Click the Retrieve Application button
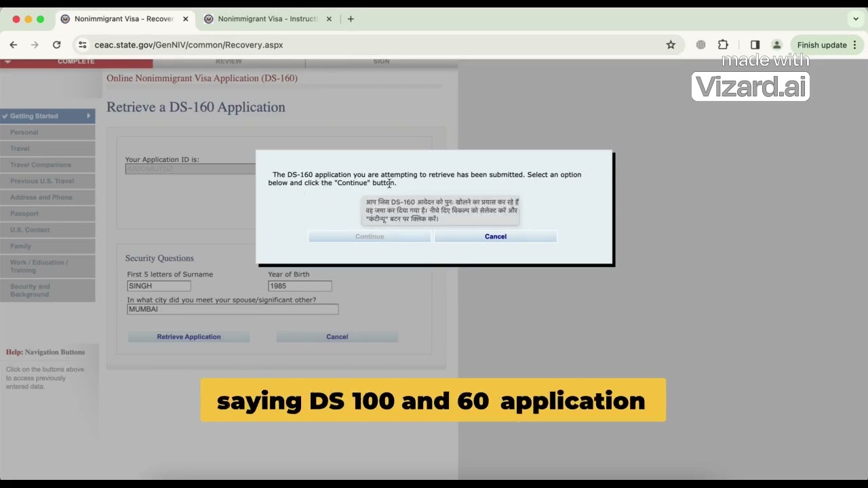The image size is (868, 488). [189, 337]
